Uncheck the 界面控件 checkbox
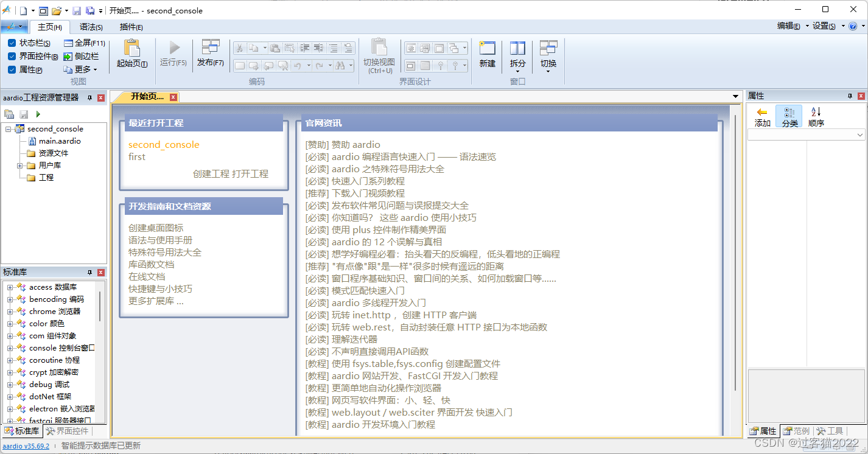 tap(12, 56)
